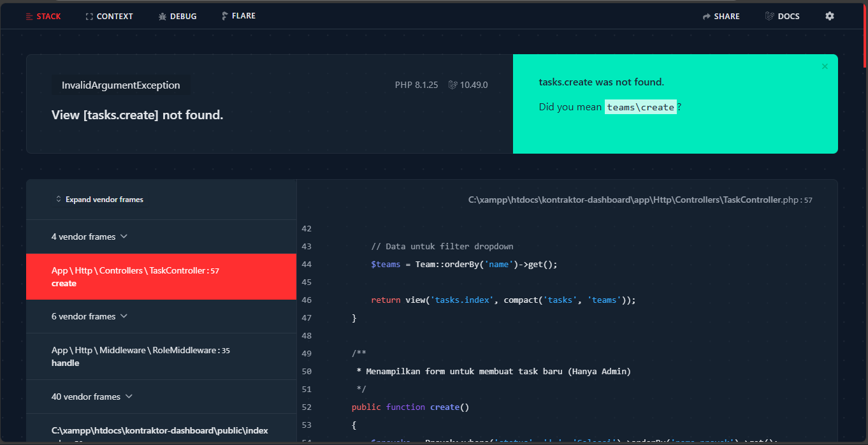Click the Flare logo icon
The image size is (868, 445).
coord(225,16)
